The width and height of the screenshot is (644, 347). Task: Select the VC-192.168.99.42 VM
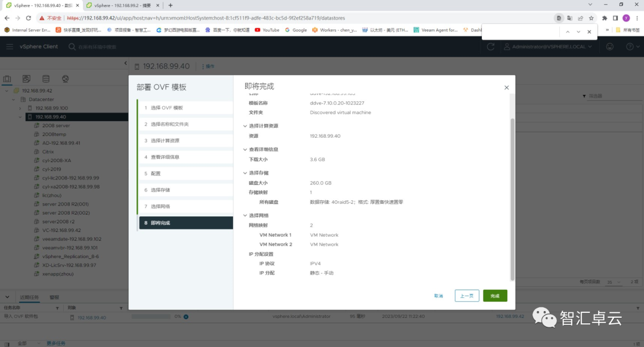point(61,230)
